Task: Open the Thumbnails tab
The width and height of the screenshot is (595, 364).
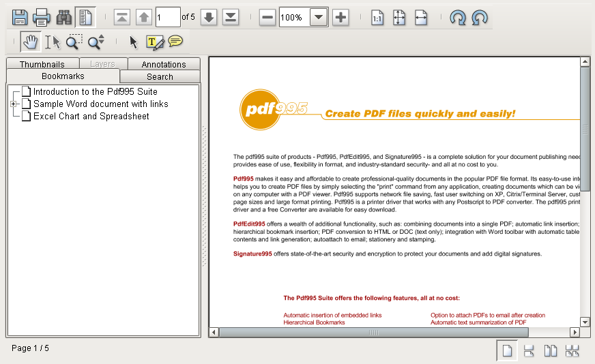Action: click(x=42, y=63)
